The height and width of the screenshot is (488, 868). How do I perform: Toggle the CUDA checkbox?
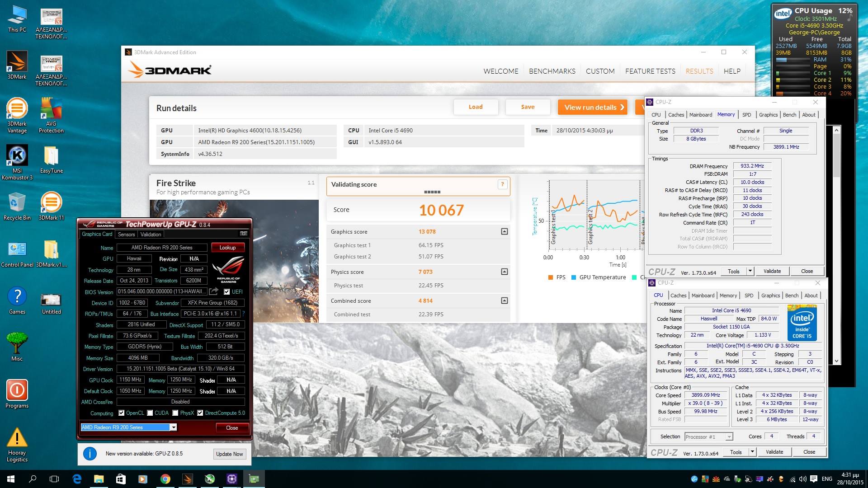(150, 413)
